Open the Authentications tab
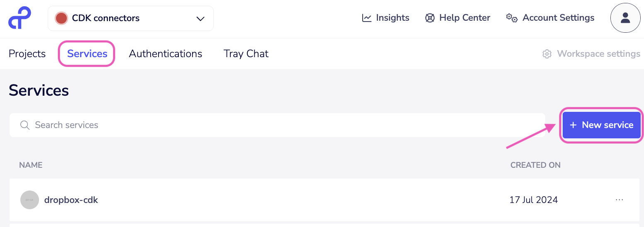 [166, 54]
